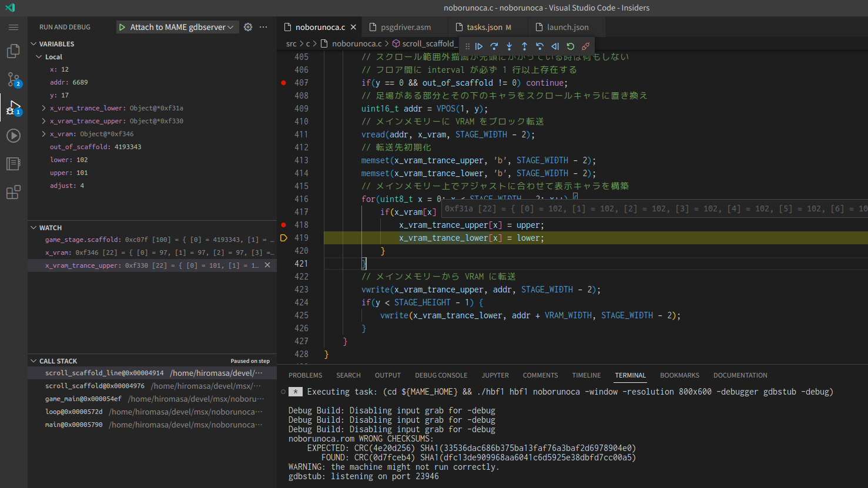This screenshot has height=488, width=868.
Task: Click Continue in the debug toolbar
Action: 479,46
